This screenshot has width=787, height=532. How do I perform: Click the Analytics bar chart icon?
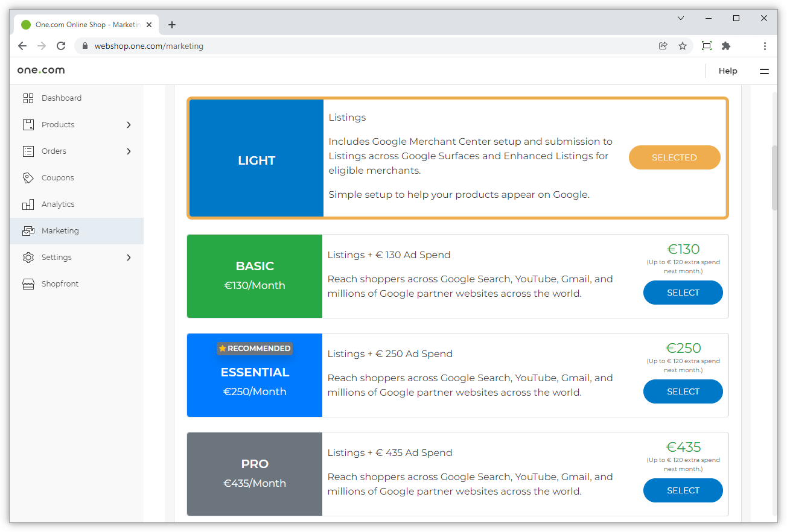pyautogui.click(x=28, y=204)
